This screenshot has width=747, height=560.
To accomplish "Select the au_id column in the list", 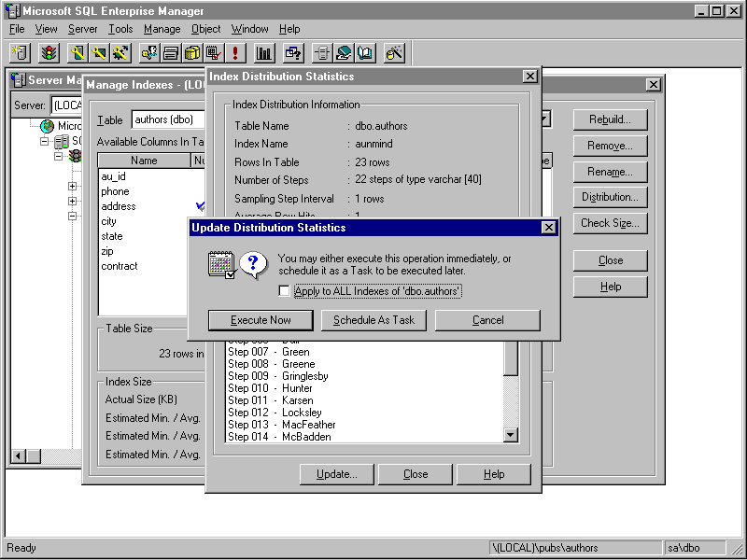I will point(113,176).
